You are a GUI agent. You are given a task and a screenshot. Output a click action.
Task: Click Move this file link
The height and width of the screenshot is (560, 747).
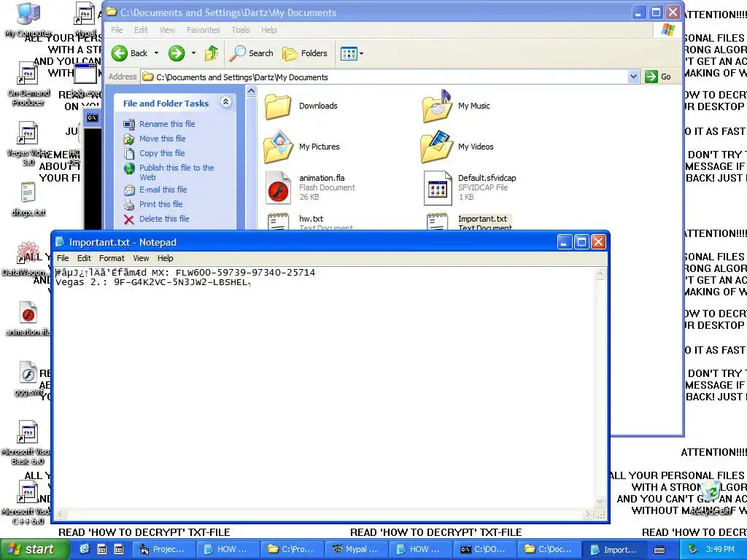click(x=163, y=139)
